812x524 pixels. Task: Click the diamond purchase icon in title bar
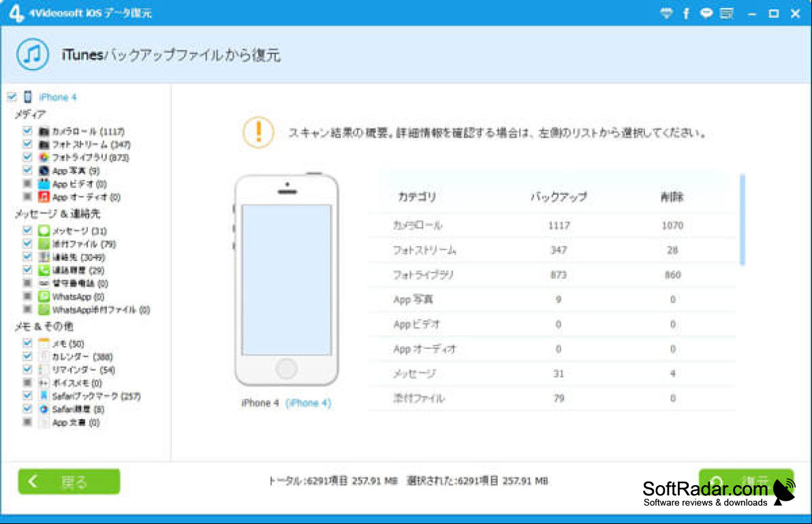(666, 14)
